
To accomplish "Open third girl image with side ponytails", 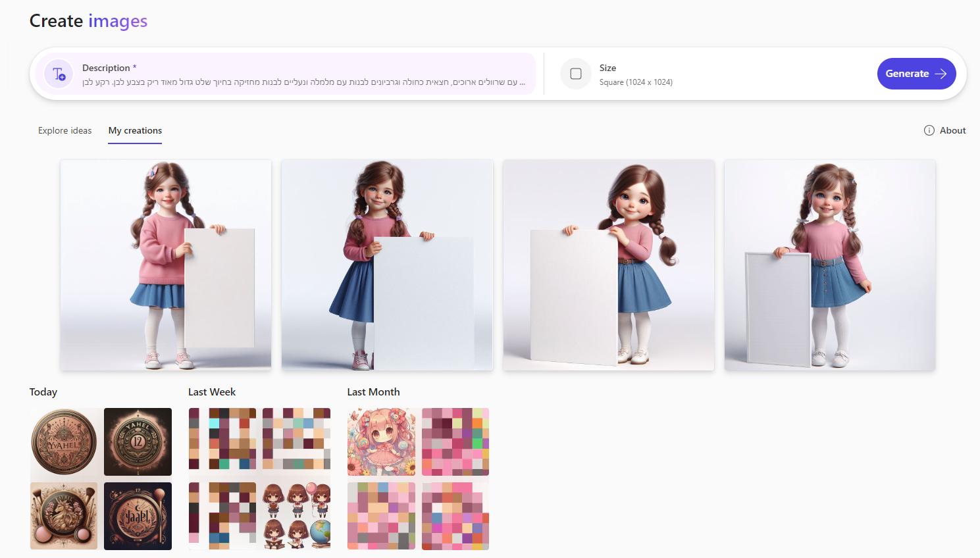I will point(608,265).
